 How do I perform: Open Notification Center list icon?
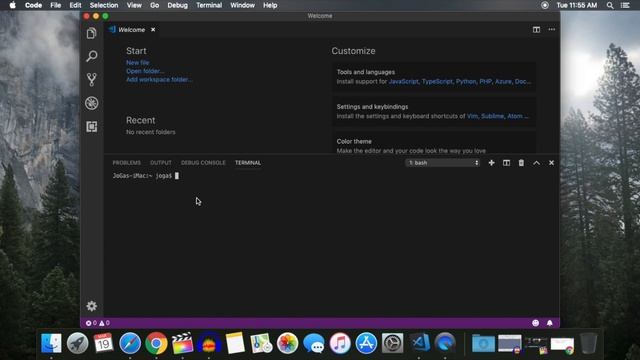pyautogui.click(x=625, y=5)
